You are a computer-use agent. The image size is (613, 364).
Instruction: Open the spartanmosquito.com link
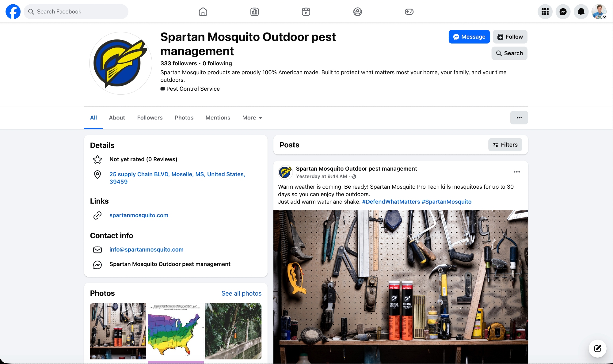click(x=139, y=215)
